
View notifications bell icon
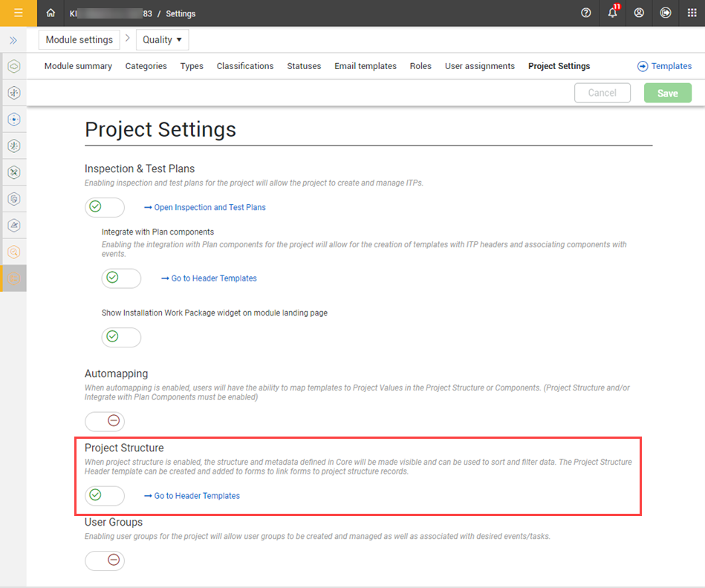pyautogui.click(x=613, y=13)
